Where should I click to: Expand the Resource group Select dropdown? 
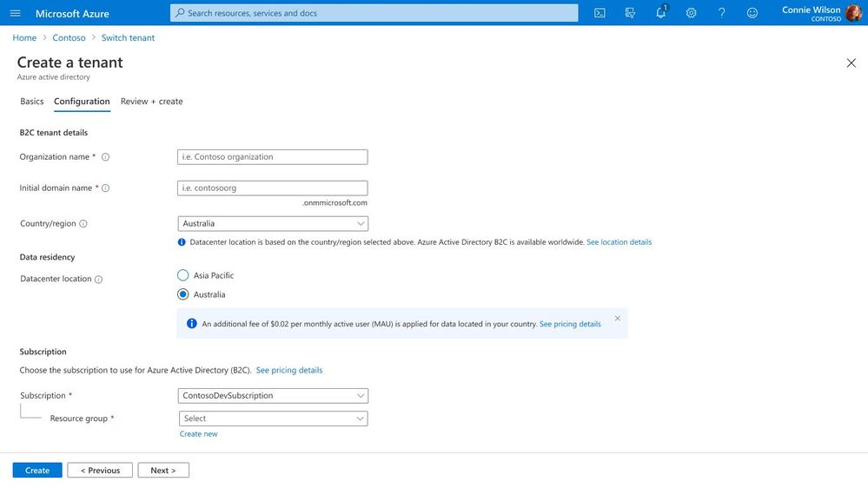coord(273,419)
